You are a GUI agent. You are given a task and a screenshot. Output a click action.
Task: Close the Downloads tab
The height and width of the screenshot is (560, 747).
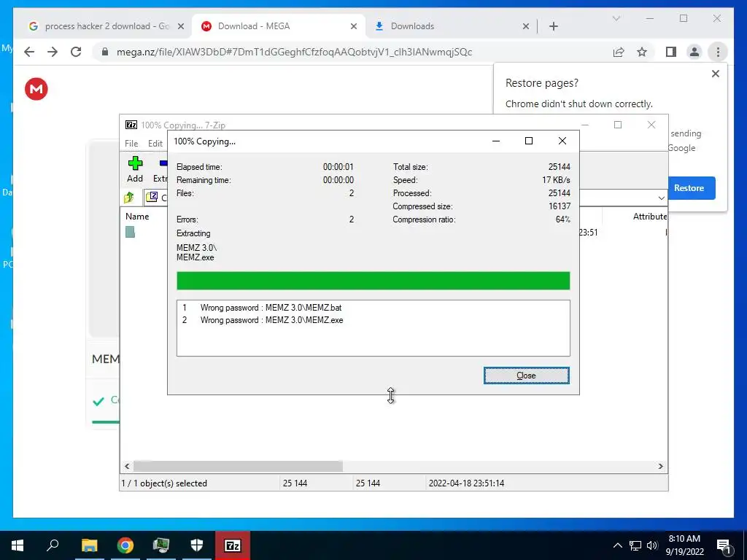coord(525,26)
